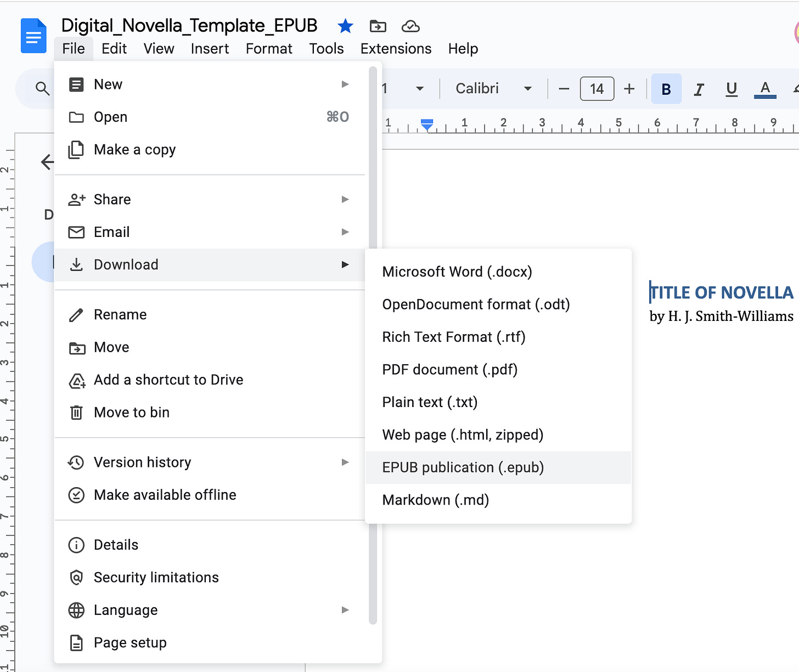
Task: Open the Format menu
Action: click(x=269, y=49)
